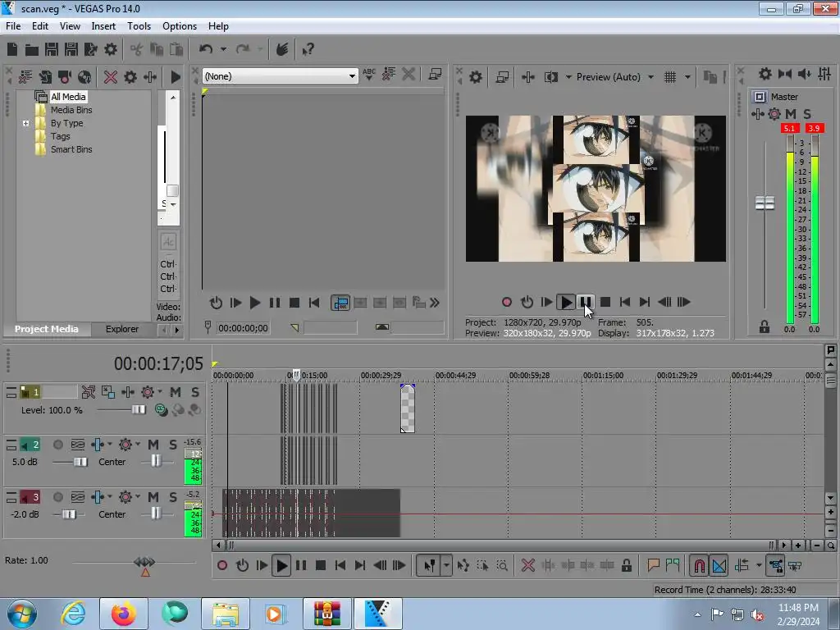This screenshot has height=630, width=840.
Task: Open the project Properties gear in main toolbar
Action: point(111,50)
